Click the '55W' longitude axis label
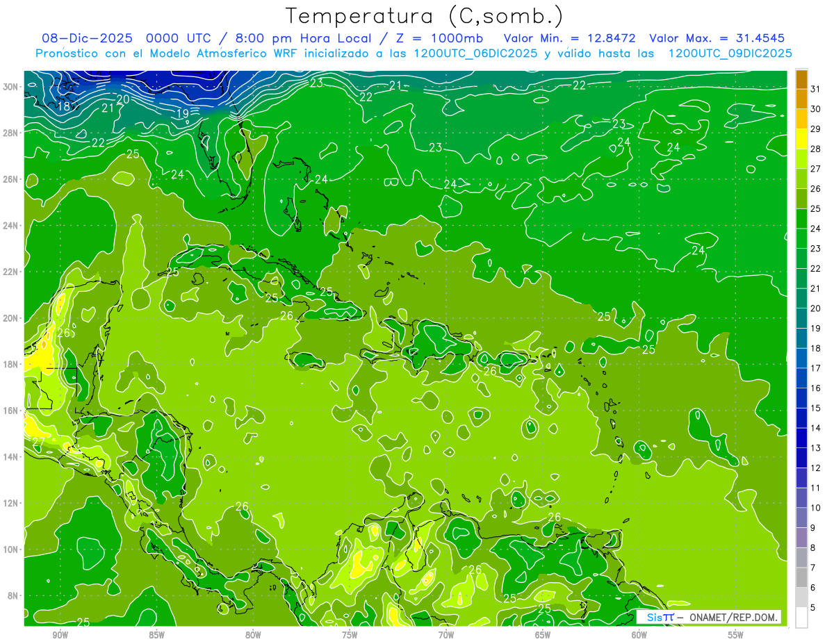Viewport: 834px width, 644px height. coord(736,635)
